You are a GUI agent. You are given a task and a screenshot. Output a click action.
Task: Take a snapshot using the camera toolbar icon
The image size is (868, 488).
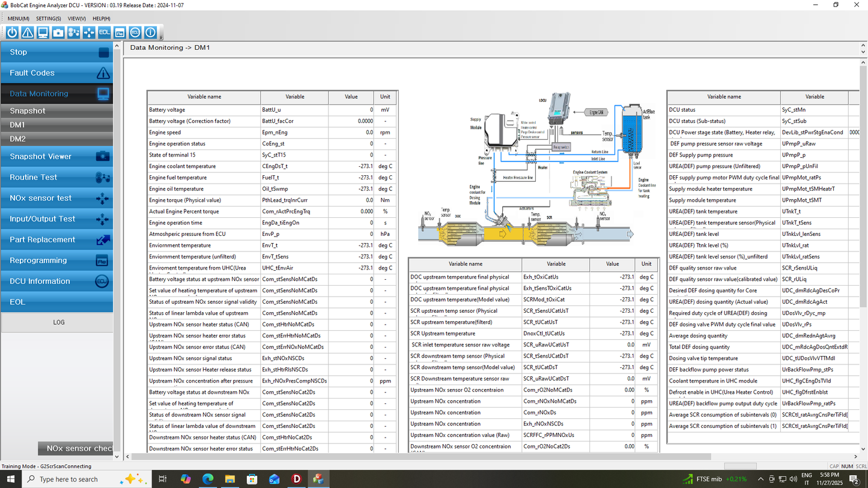(58, 32)
